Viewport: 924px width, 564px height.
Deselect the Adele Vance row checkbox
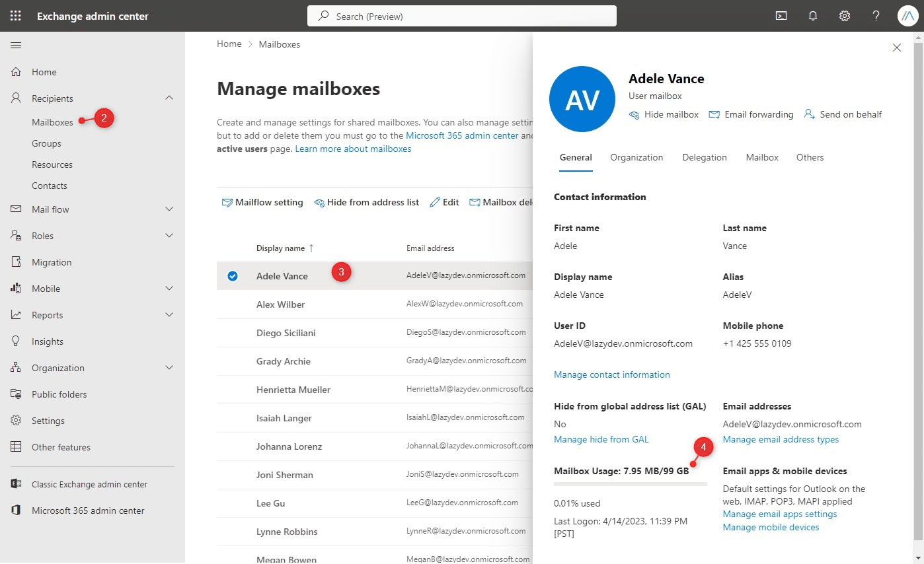[x=233, y=276]
